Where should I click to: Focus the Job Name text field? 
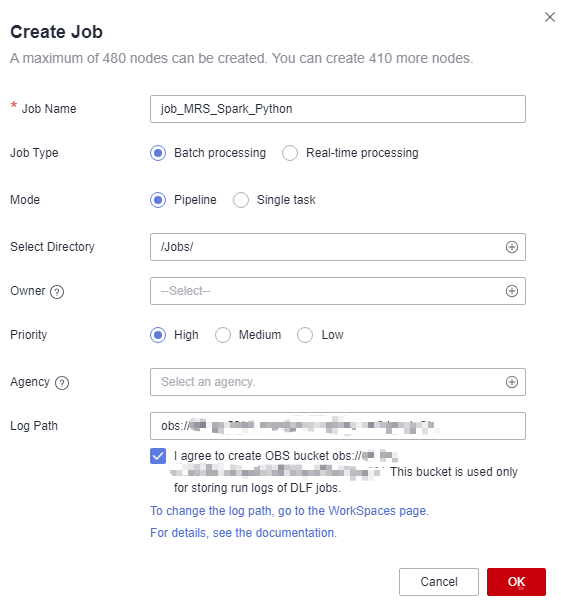[338, 109]
